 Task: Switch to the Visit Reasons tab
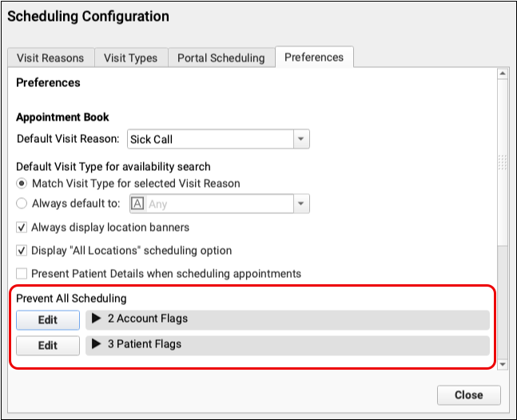click(50, 58)
